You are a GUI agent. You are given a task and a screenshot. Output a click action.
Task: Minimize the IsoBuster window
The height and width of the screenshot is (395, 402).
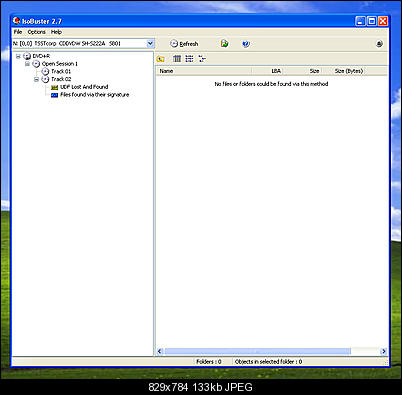coord(360,21)
